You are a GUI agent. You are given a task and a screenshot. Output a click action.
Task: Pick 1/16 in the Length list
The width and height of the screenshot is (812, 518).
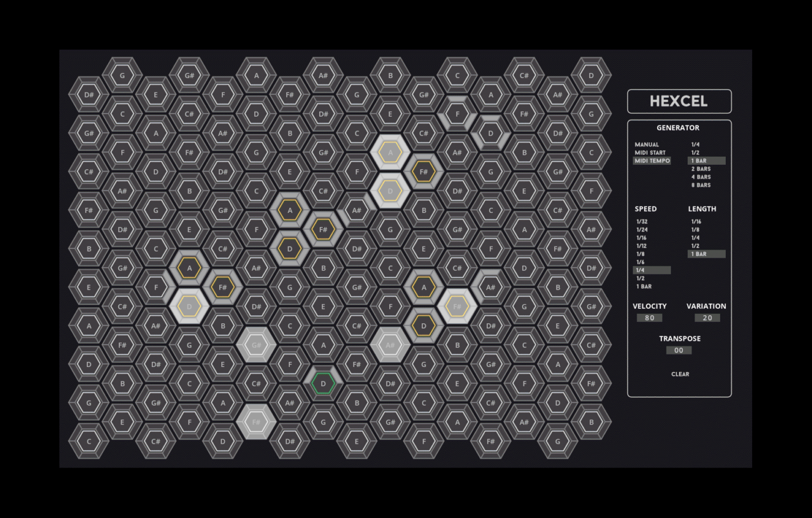click(696, 222)
